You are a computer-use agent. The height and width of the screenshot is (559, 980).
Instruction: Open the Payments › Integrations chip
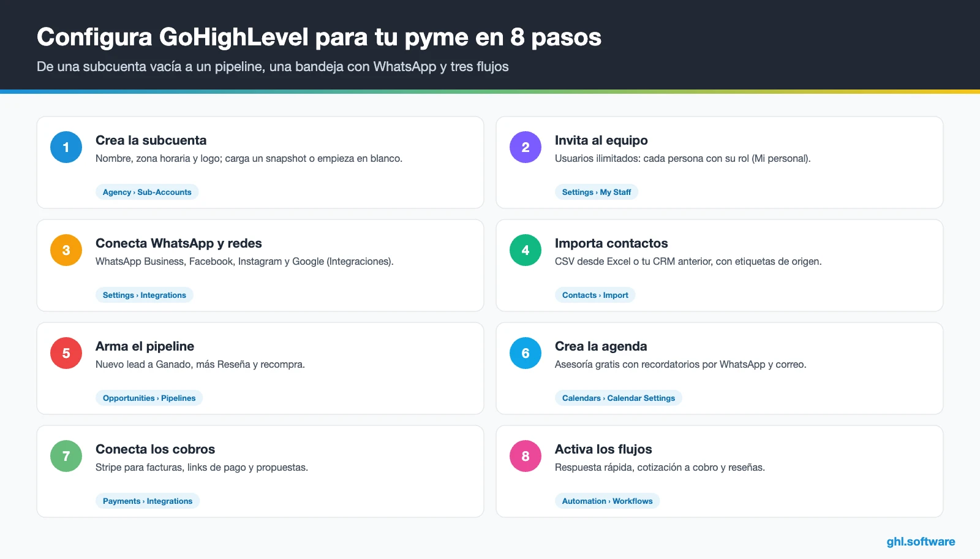[148, 501]
